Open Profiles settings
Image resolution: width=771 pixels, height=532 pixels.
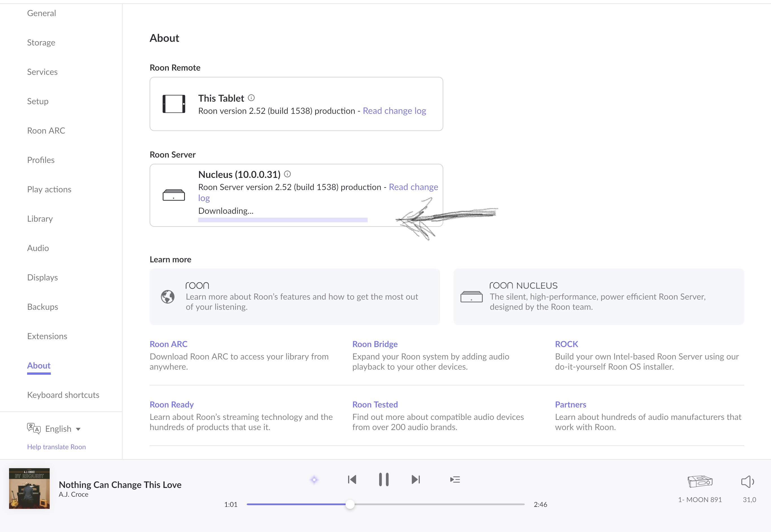[41, 160]
